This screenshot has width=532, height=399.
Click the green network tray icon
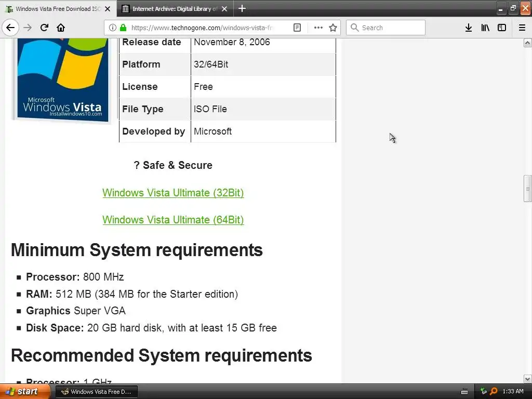tap(484, 392)
